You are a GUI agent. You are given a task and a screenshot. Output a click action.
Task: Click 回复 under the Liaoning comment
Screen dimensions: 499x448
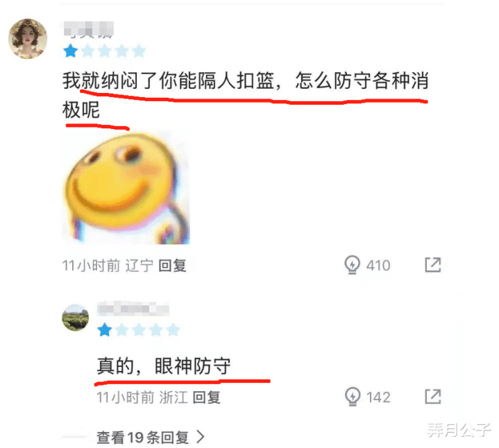pos(172,266)
